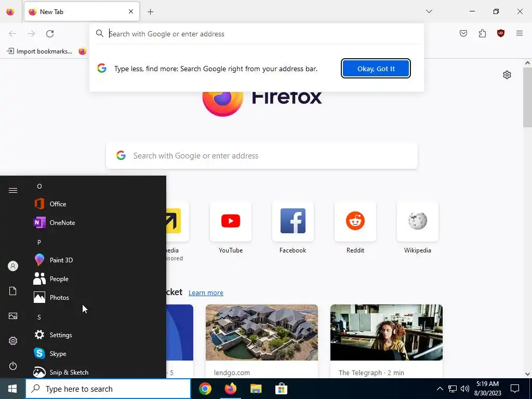Image resolution: width=532 pixels, height=399 pixels.
Task: Open the notifications action center icon
Action: (x=515, y=389)
